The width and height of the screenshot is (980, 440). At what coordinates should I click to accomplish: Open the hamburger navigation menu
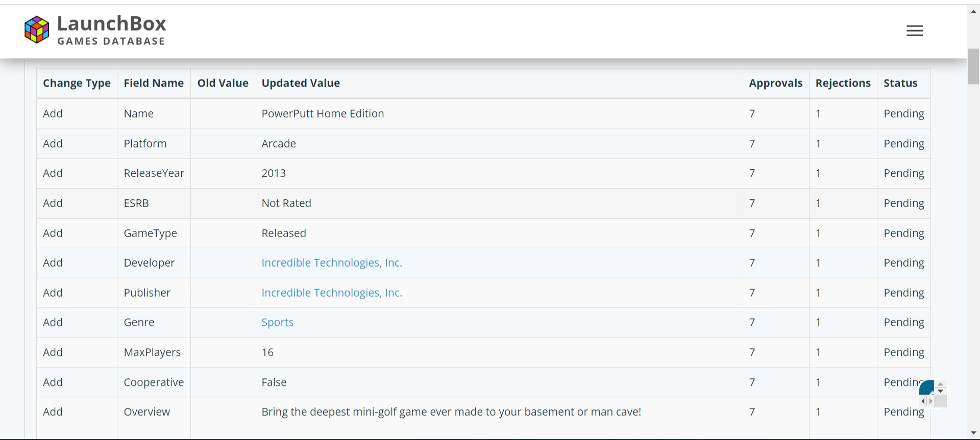click(915, 31)
